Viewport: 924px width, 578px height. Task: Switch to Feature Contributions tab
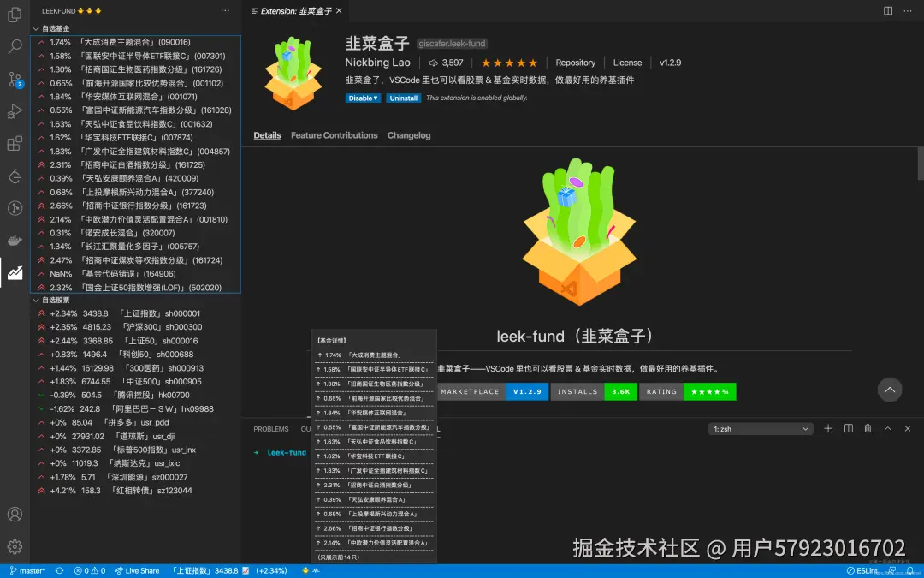tap(335, 135)
